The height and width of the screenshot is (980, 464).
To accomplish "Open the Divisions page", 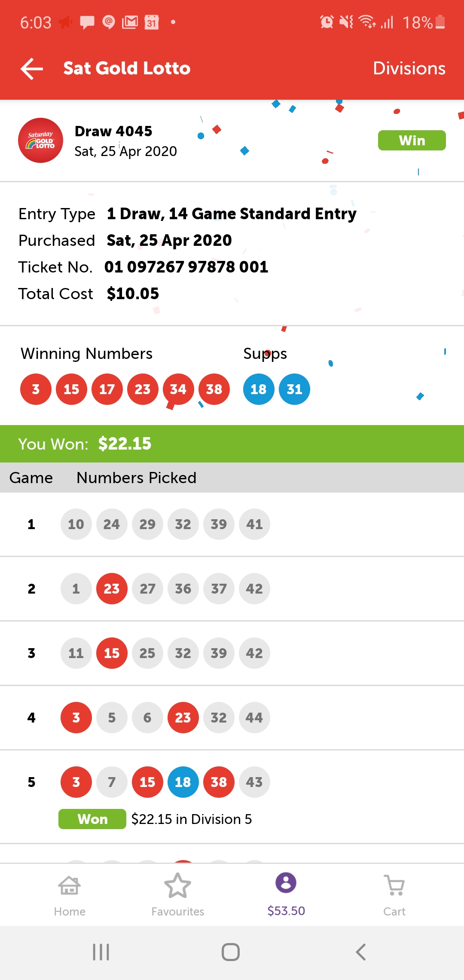I will coord(409,69).
